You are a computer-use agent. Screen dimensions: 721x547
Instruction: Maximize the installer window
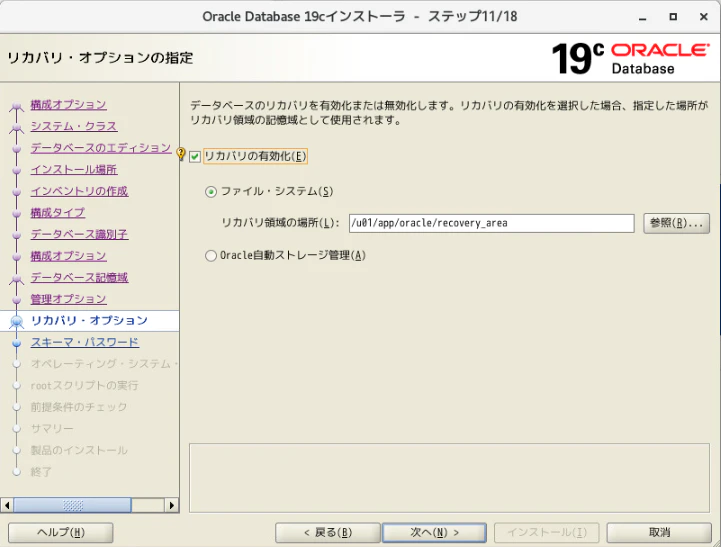tap(673, 17)
